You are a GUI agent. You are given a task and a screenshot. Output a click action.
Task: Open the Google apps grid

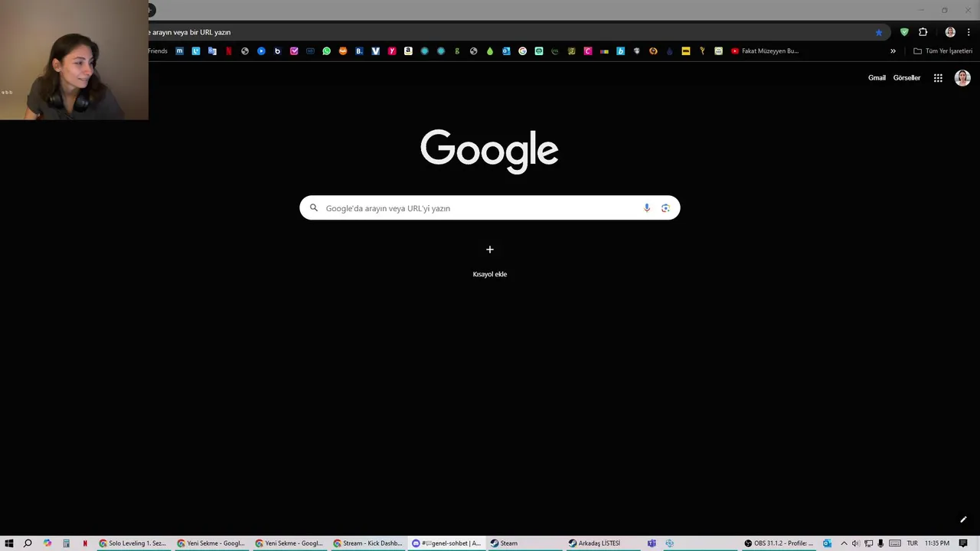point(938,78)
